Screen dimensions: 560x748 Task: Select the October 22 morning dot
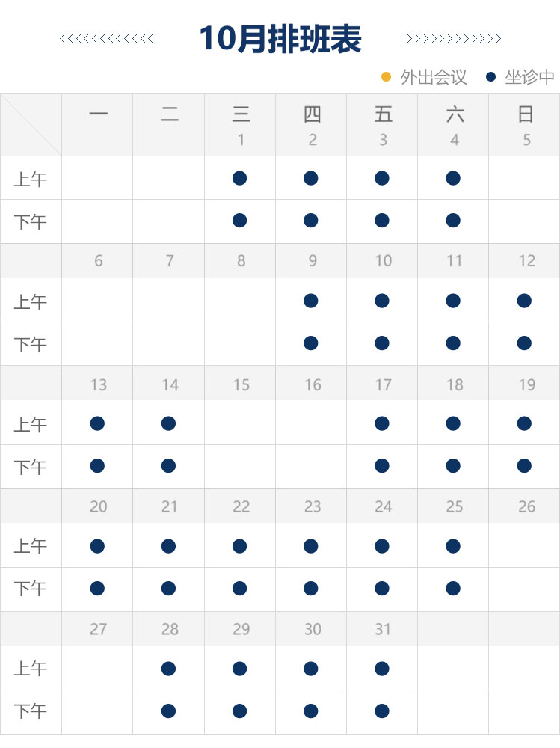pyautogui.click(x=239, y=546)
